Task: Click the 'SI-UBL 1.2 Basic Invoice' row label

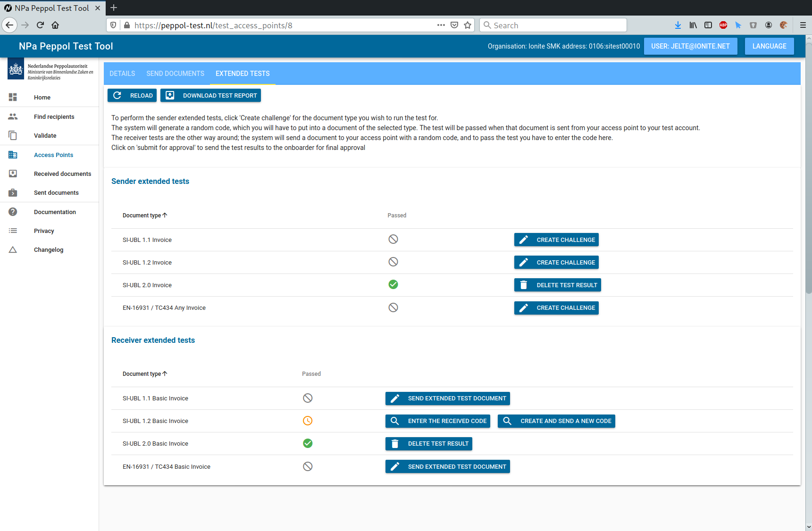Action: [x=155, y=421]
